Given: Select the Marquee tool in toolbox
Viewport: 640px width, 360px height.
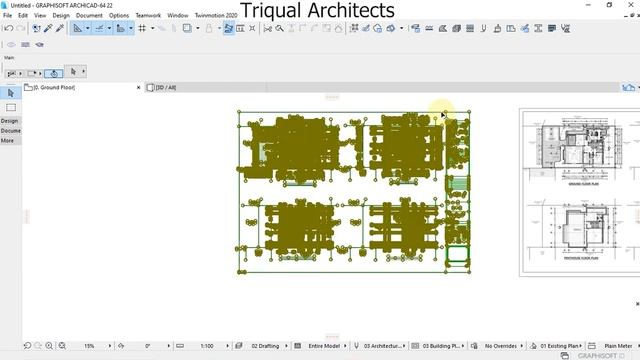Looking at the screenshot, I should coord(11,108).
